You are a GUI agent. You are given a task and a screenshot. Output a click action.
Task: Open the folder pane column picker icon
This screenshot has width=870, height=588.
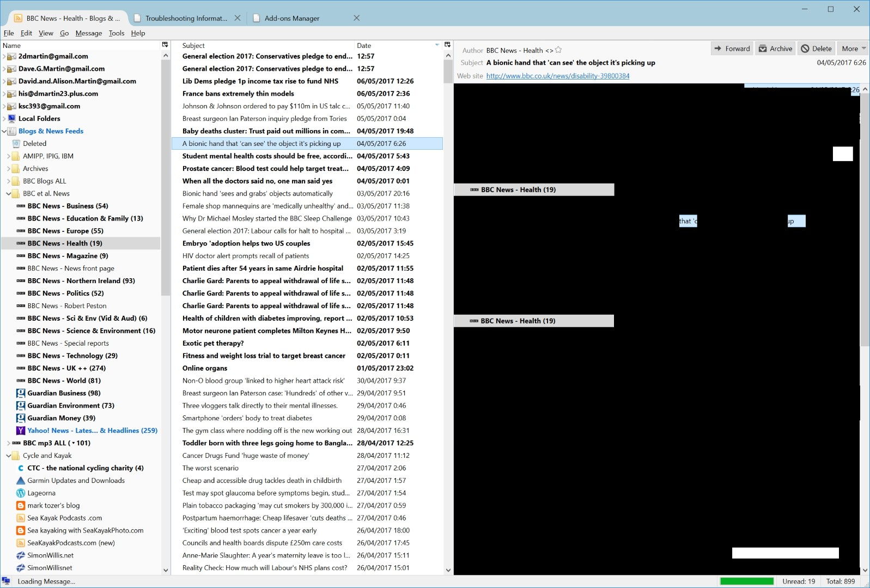coord(165,45)
